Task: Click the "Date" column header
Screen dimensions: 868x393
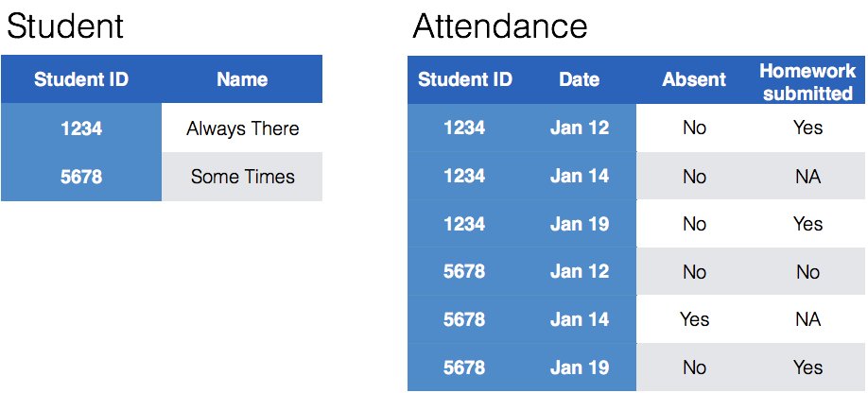Action: point(579,79)
